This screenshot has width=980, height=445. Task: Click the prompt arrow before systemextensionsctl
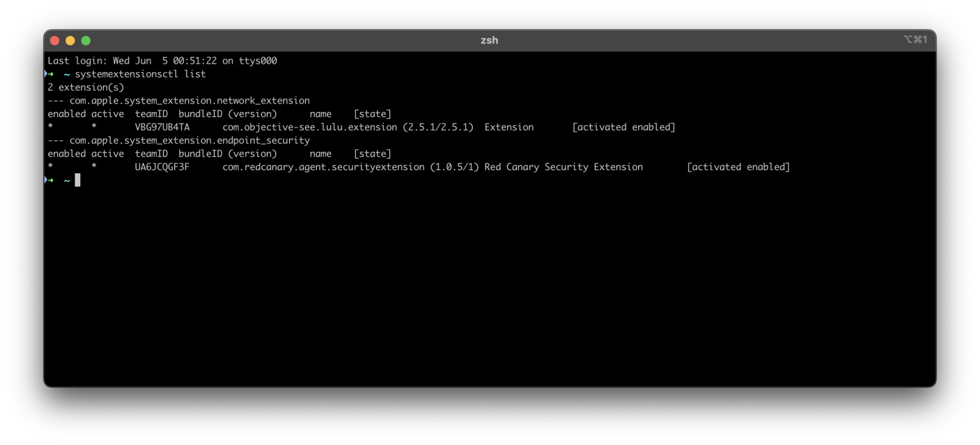tap(49, 74)
